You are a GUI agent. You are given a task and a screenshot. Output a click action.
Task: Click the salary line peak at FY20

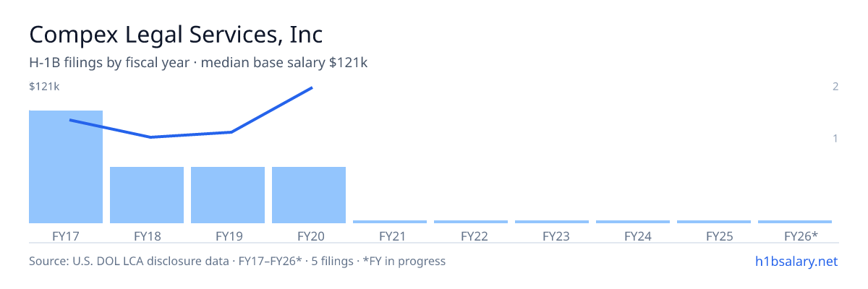point(312,88)
